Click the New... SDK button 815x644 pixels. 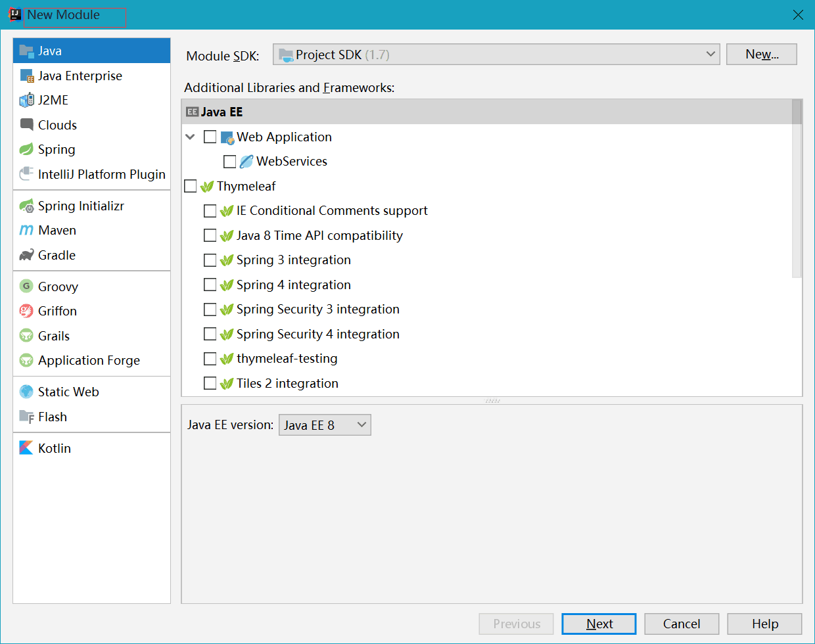[x=761, y=55]
